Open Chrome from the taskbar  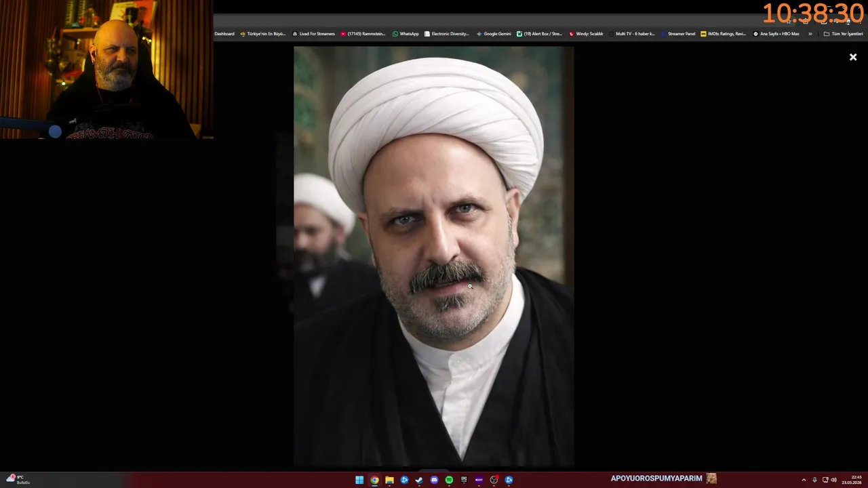[x=374, y=480]
